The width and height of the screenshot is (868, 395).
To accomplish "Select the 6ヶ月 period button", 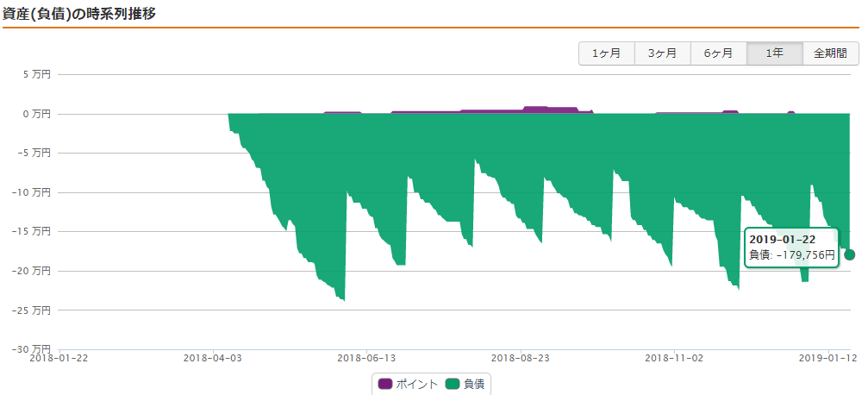I will [718, 53].
